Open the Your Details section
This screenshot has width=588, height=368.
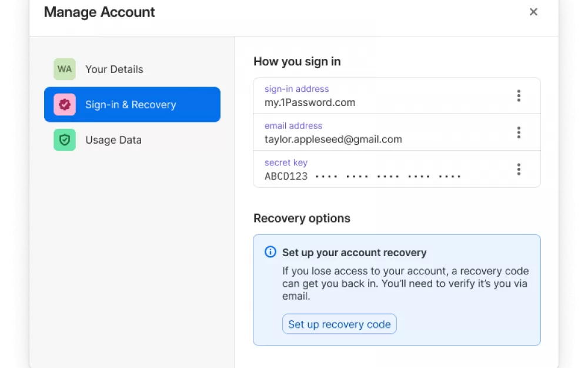point(132,69)
